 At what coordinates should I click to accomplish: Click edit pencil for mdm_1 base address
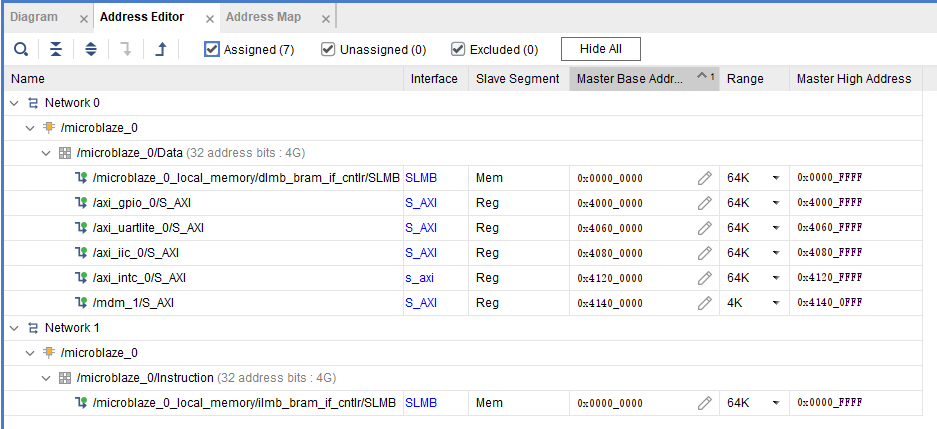(705, 304)
